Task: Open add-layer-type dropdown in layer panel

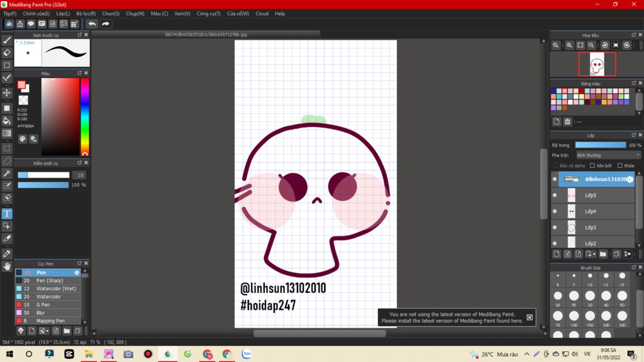Action: click(x=590, y=254)
